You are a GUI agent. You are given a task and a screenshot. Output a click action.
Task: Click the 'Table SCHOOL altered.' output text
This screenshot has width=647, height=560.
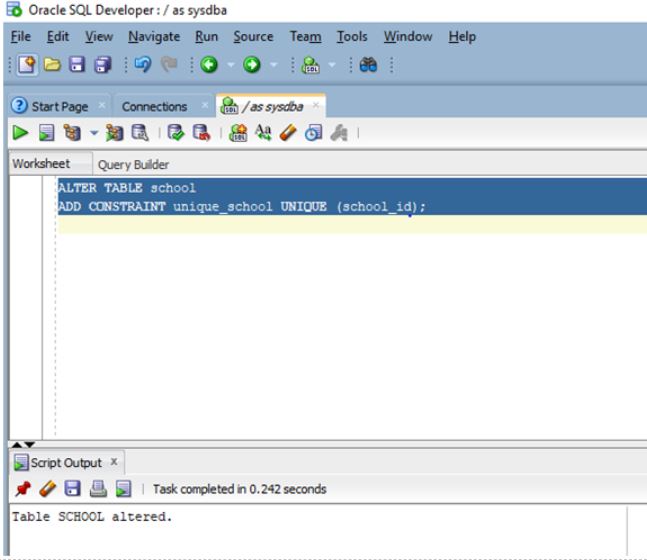pyautogui.click(x=92, y=517)
